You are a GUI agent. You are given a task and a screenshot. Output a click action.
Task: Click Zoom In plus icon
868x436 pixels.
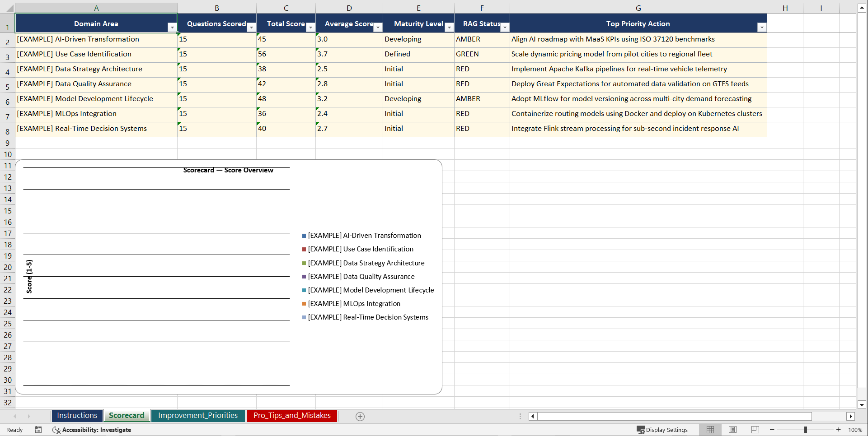pyautogui.click(x=839, y=430)
